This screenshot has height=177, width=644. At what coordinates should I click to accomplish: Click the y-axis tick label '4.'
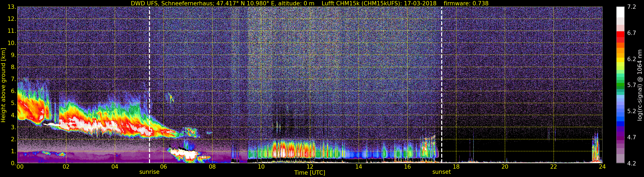(13, 115)
